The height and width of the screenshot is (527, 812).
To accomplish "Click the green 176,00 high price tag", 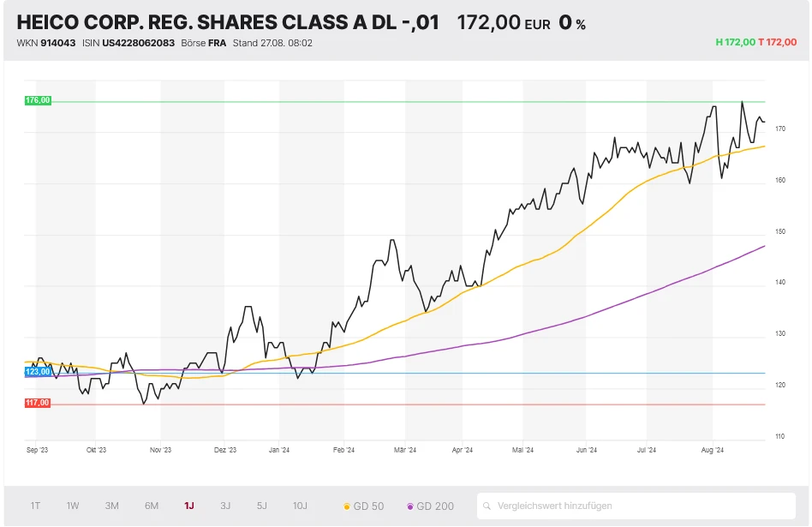I will (x=39, y=100).
